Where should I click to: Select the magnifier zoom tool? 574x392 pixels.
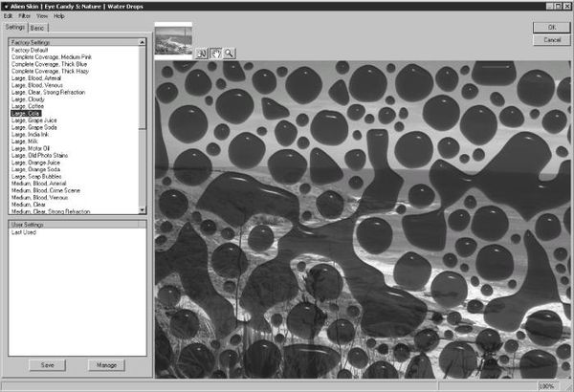230,54
